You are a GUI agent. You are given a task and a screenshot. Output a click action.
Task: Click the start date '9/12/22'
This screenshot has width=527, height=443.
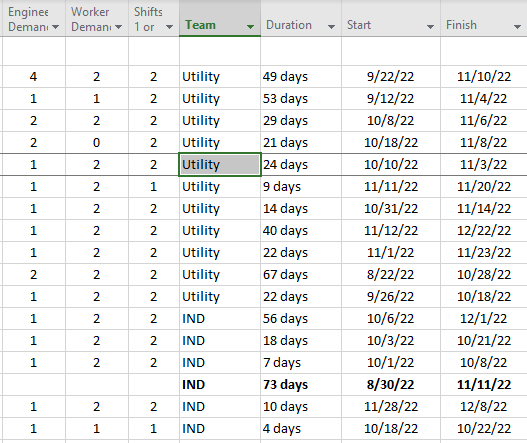tap(391, 99)
